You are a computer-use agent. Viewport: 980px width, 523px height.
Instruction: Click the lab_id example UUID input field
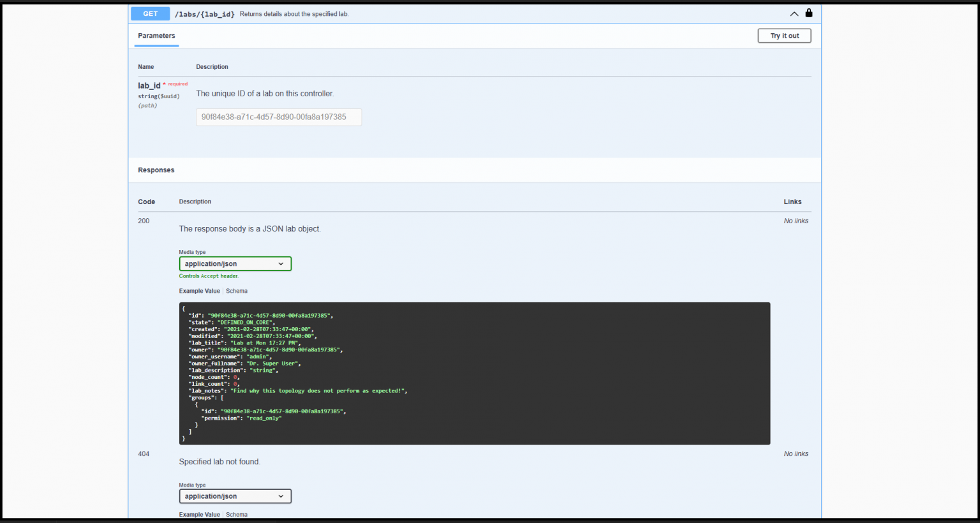(279, 117)
